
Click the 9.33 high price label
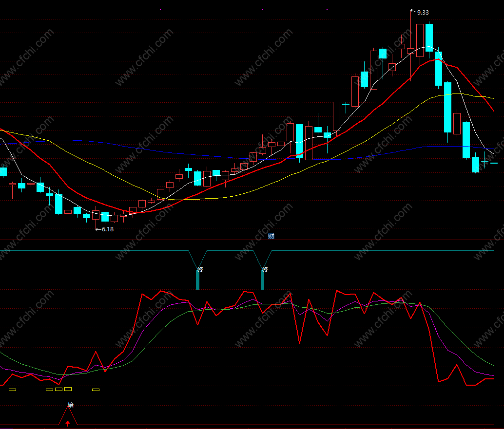[423, 13]
